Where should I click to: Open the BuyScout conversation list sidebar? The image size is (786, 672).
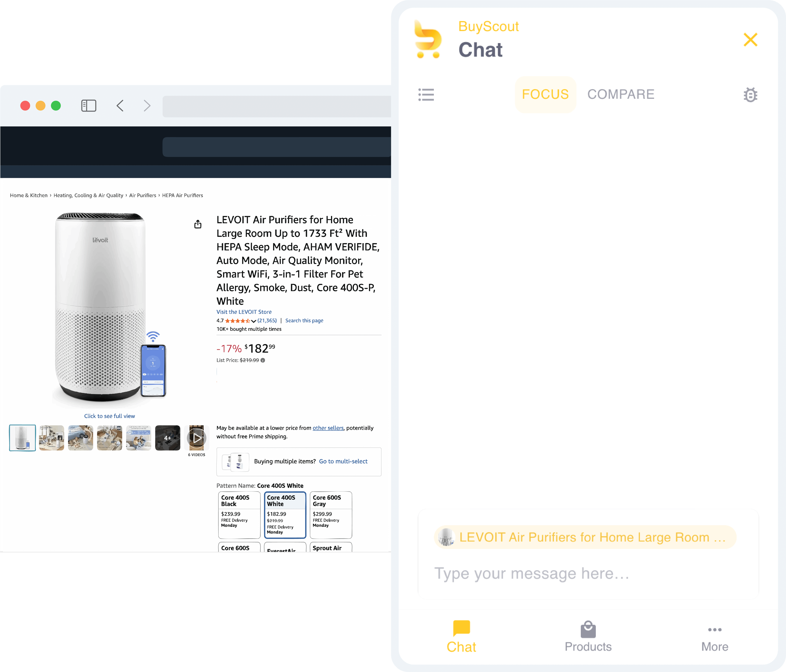426,95
